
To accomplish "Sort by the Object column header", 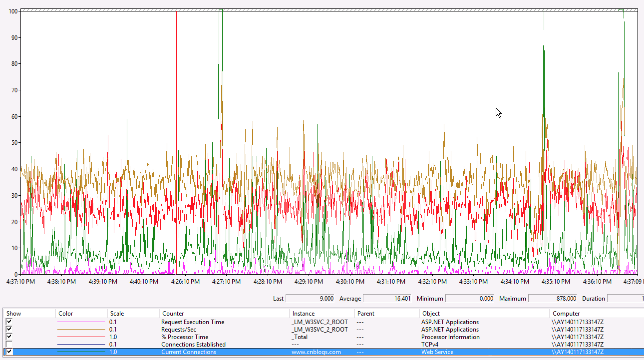I will coord(484,313).
